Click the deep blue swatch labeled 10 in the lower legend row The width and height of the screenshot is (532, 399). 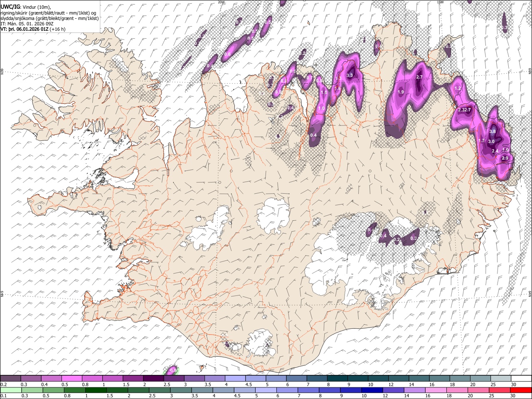click(372, 390)
